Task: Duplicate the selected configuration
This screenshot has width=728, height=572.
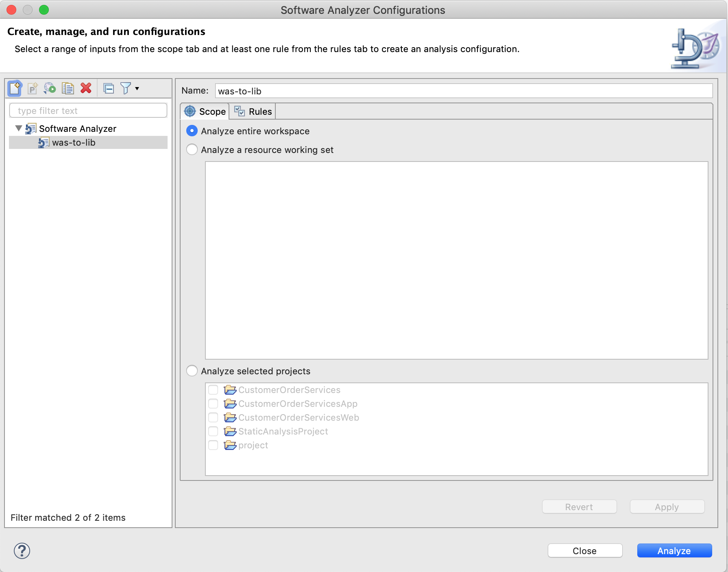Action: click(x=68, y=88)
